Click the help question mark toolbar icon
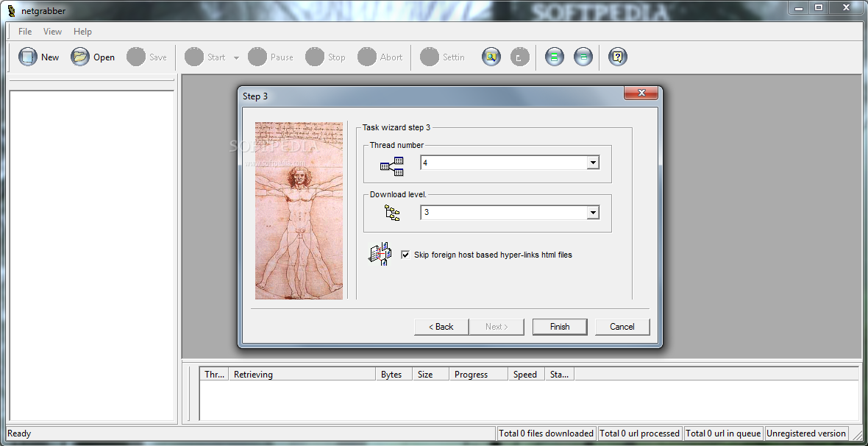868x446 pixels. pyautogui.click(x=618, y=57)
